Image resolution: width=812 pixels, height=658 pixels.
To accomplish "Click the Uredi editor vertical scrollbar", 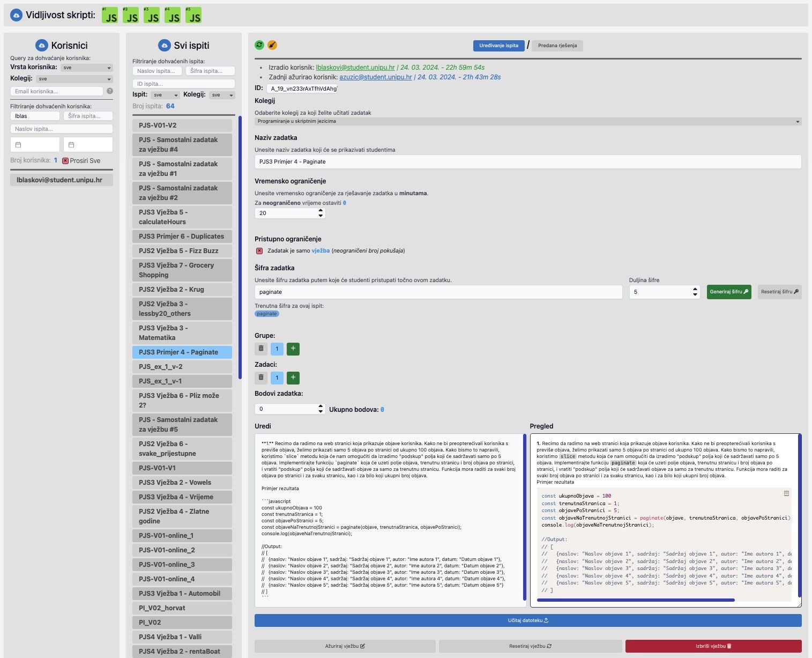I will click(x=525, y=517).
